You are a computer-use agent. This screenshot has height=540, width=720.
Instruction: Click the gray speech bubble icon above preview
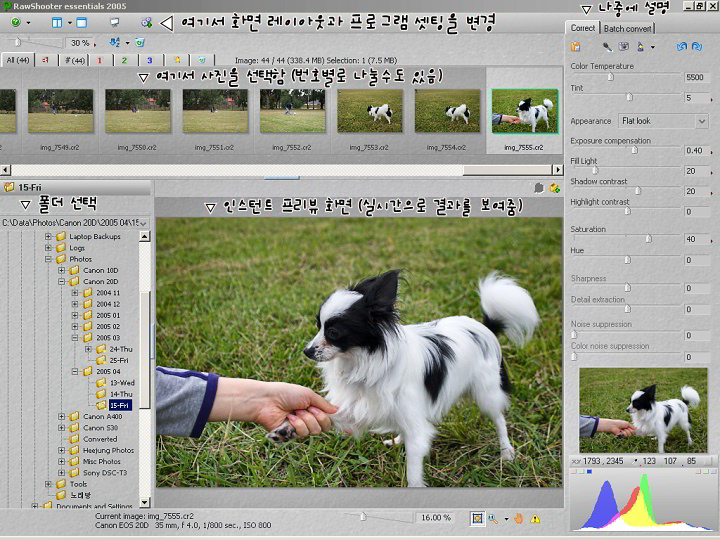[x=539, y=188]
